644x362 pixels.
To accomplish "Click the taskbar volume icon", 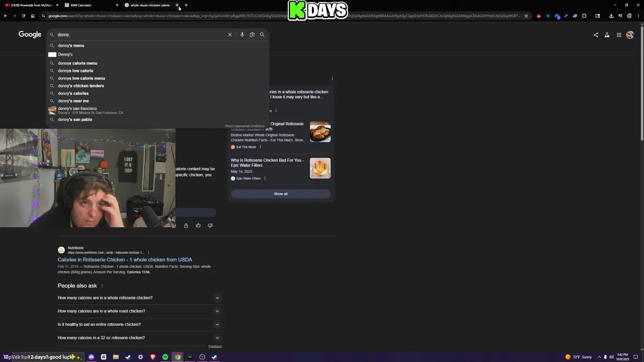I will point(611,357).
